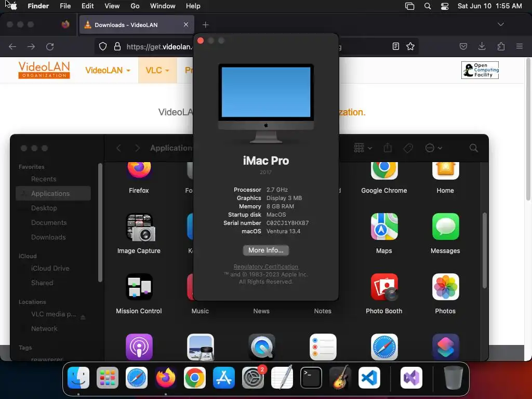Open Google Chrome in Applications window
Screen dimensions: 532x399
384,170
